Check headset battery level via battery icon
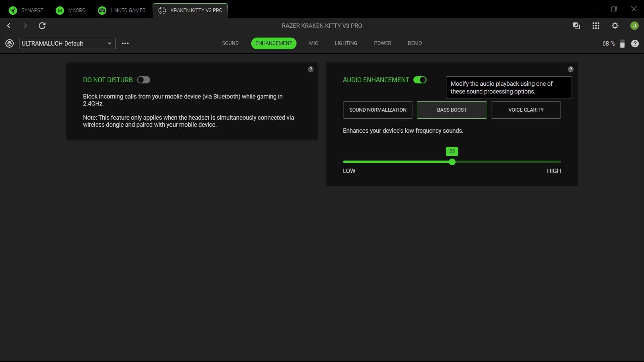Image resolution: width=644 pixels, height=362 pixels. [622, 44]
